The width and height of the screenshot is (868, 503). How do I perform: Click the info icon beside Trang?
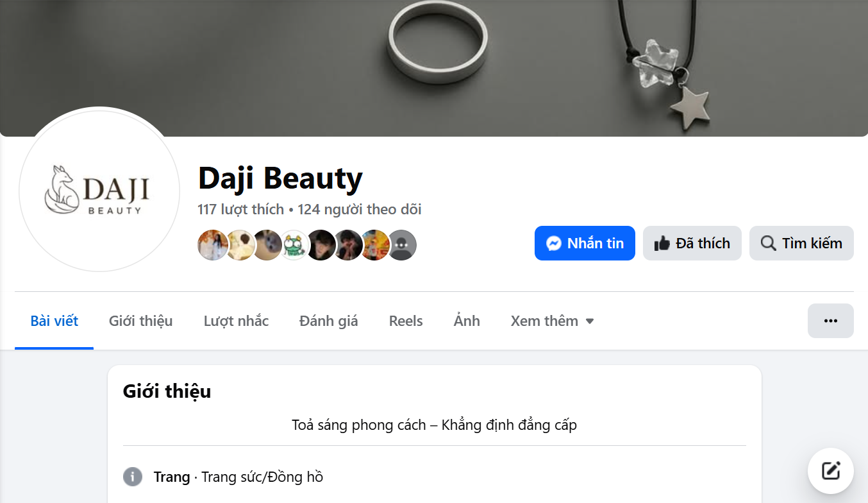click(x=133, y=477)
